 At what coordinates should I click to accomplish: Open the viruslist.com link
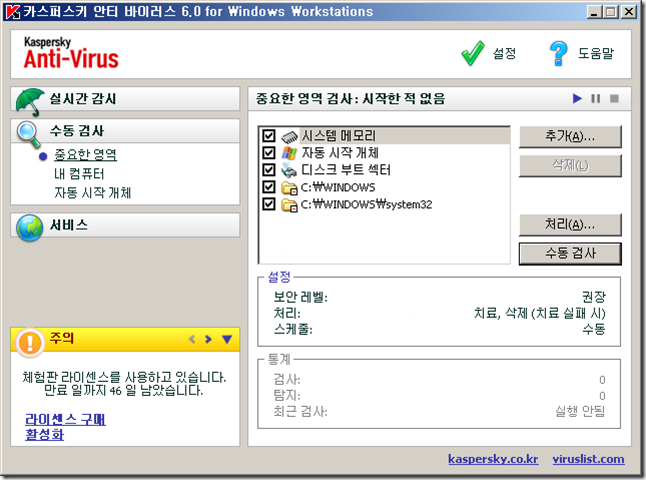588,459
